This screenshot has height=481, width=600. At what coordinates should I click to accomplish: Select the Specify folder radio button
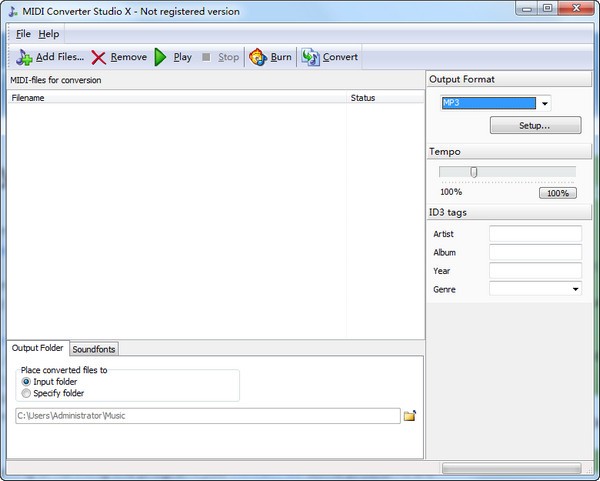pyautogui.click(x=26, y=393)
